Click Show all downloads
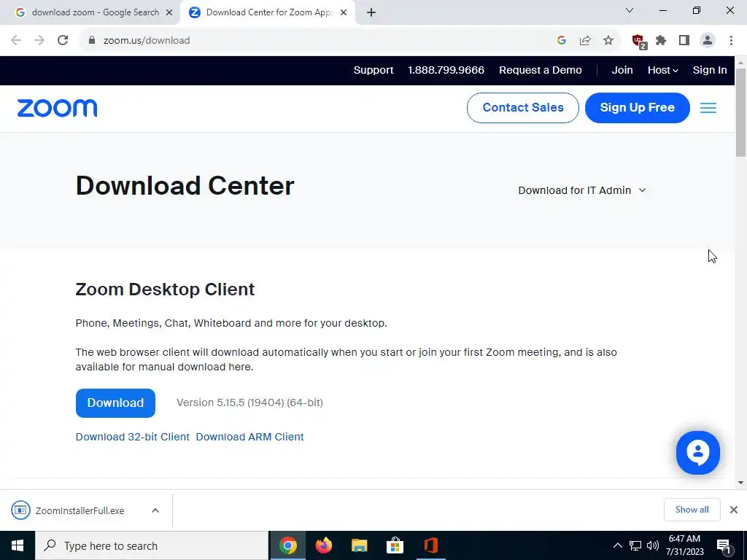The image size is (747, 560). [x=692, y=510]
